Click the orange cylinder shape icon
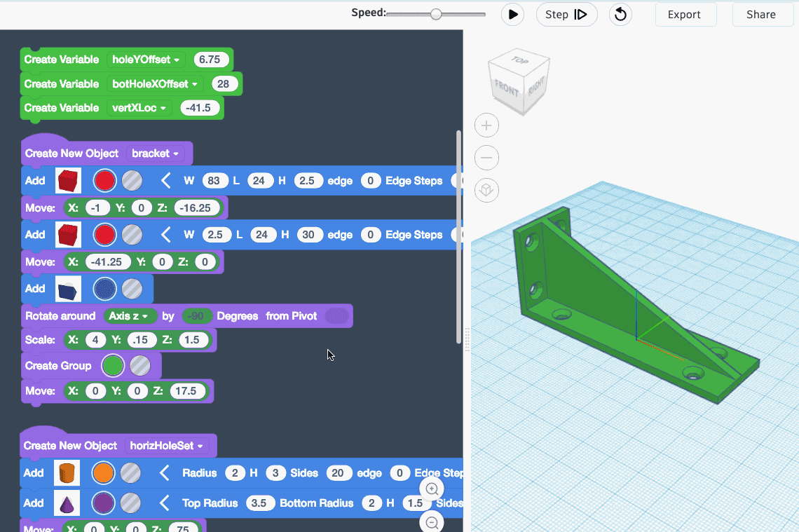Viewport: 799px width, 532px height. pos(67,473)
